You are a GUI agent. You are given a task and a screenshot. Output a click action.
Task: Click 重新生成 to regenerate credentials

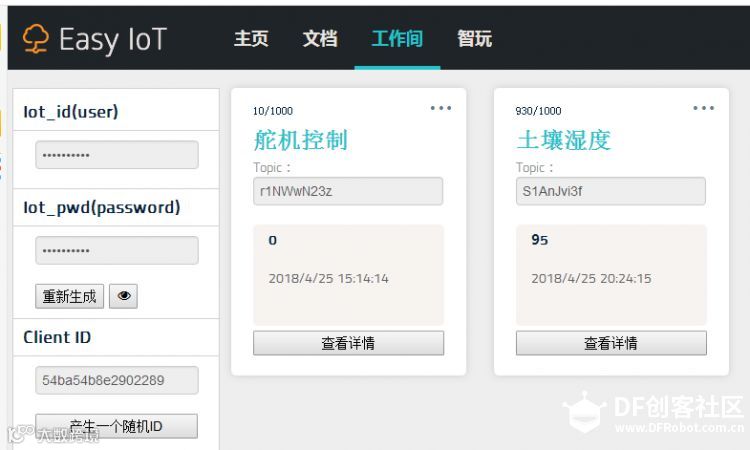[69, 296]
